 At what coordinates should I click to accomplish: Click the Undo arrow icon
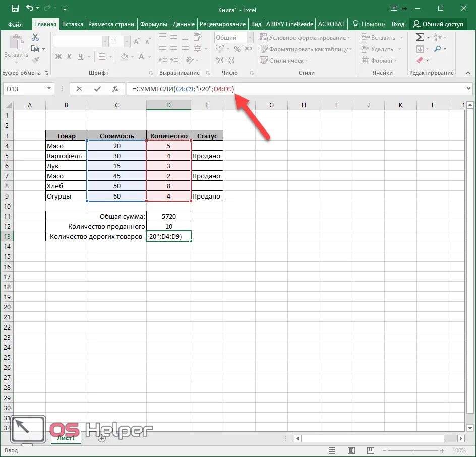[x=30, y=8]
